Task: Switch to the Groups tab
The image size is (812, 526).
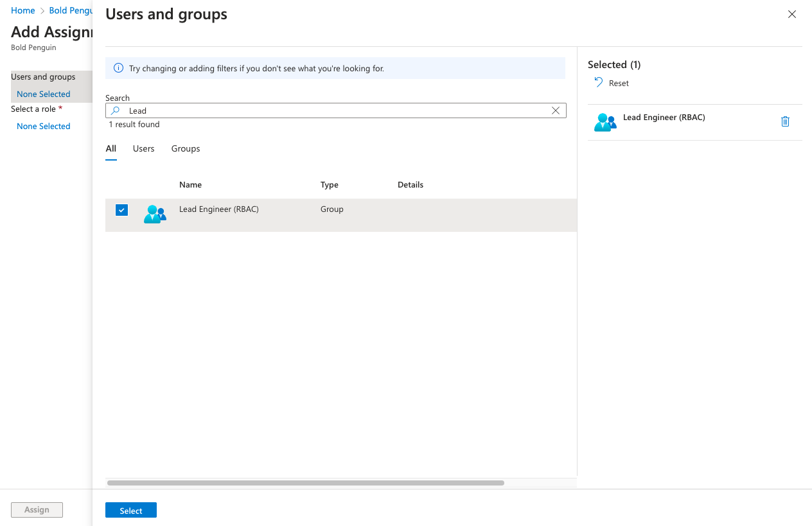Action: click(186, 148)
